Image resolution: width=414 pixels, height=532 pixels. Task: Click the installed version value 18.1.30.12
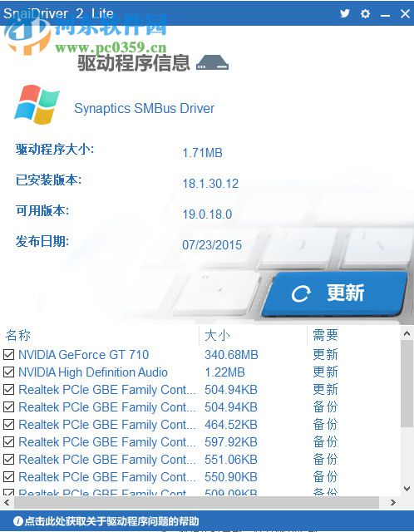point(210,184)
